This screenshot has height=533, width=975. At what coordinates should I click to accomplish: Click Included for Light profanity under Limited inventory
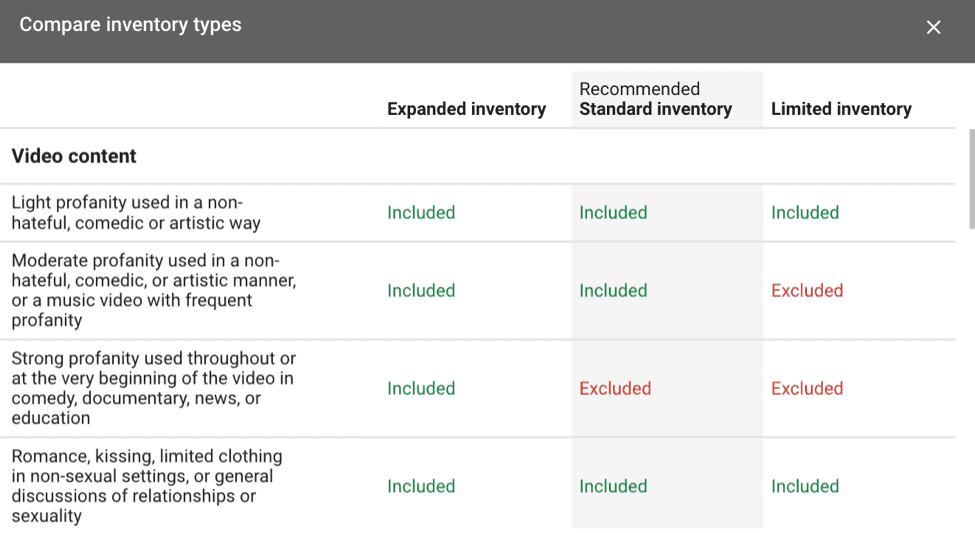point(805,213)
